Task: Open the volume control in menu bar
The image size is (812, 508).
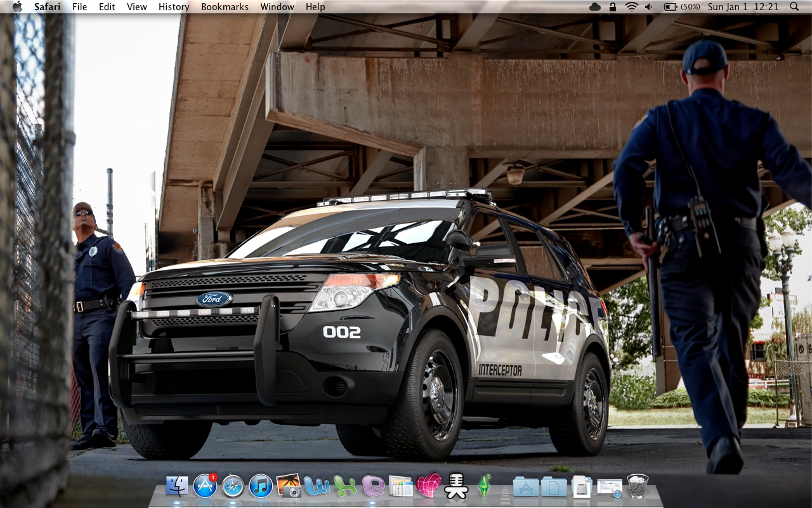Action: [649, 6]
